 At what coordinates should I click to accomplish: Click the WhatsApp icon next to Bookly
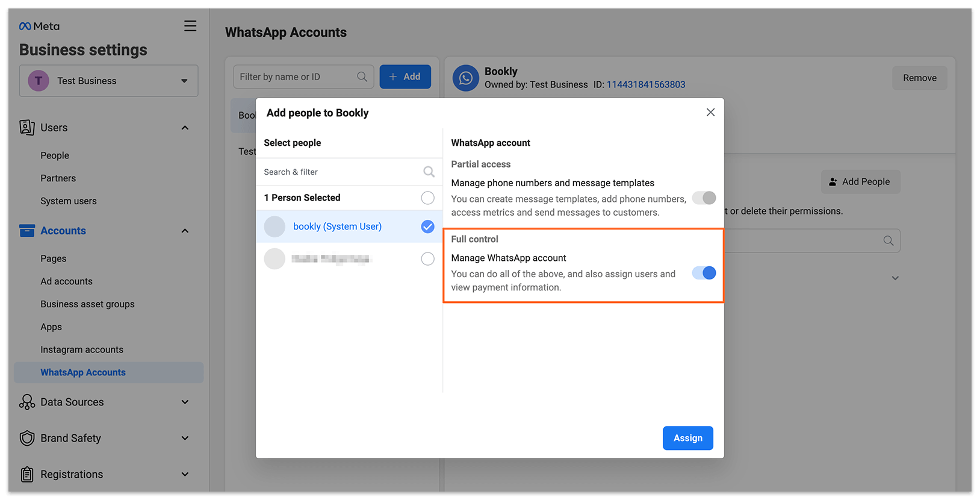point(466,78)
